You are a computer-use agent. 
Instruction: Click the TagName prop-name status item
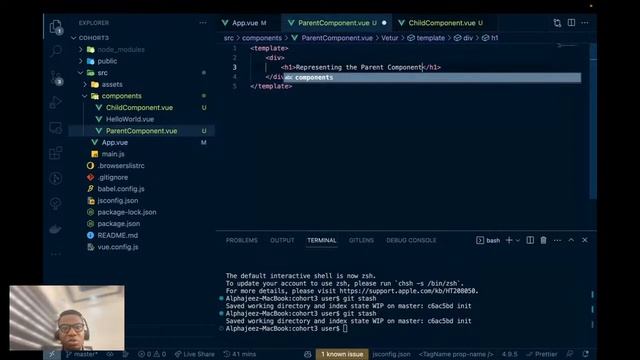[456, 354]
